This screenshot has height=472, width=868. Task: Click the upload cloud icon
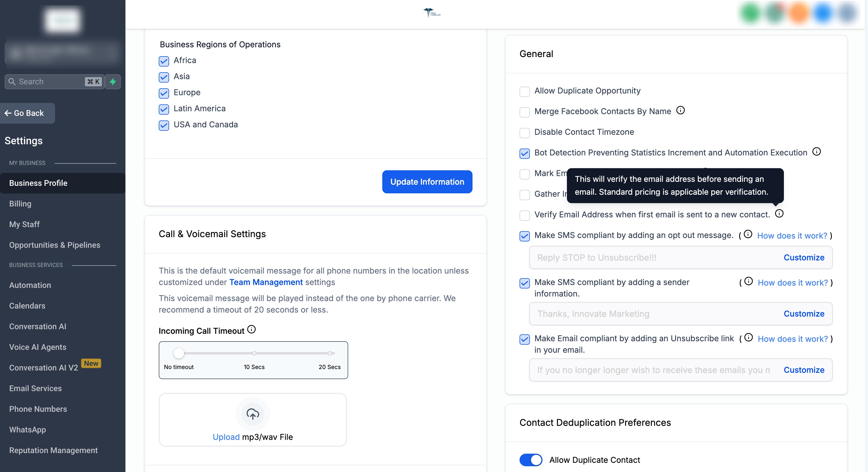pyautogui.click(x=252, y=414)
